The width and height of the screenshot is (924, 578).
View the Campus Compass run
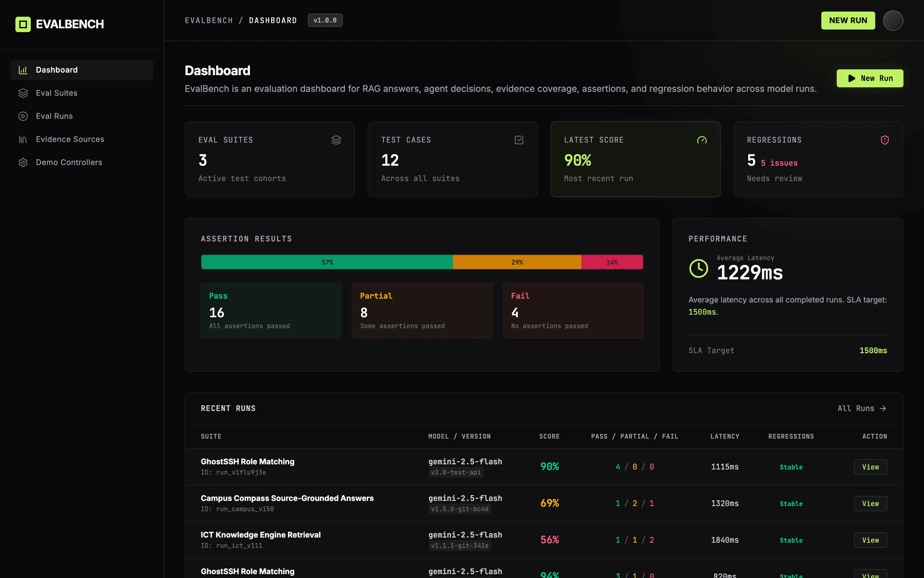coord(870,504)
